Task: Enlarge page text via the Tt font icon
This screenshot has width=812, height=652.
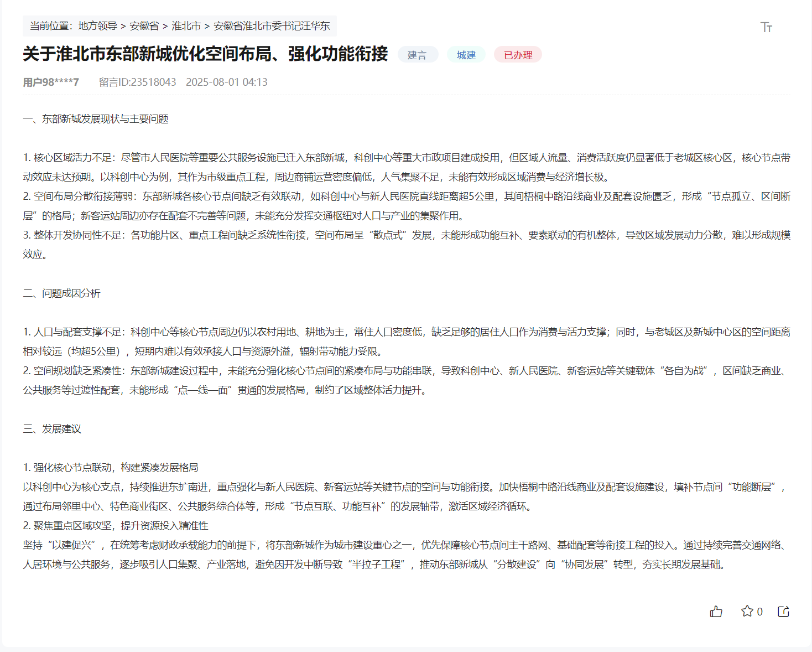Action: tap(767, 27)
